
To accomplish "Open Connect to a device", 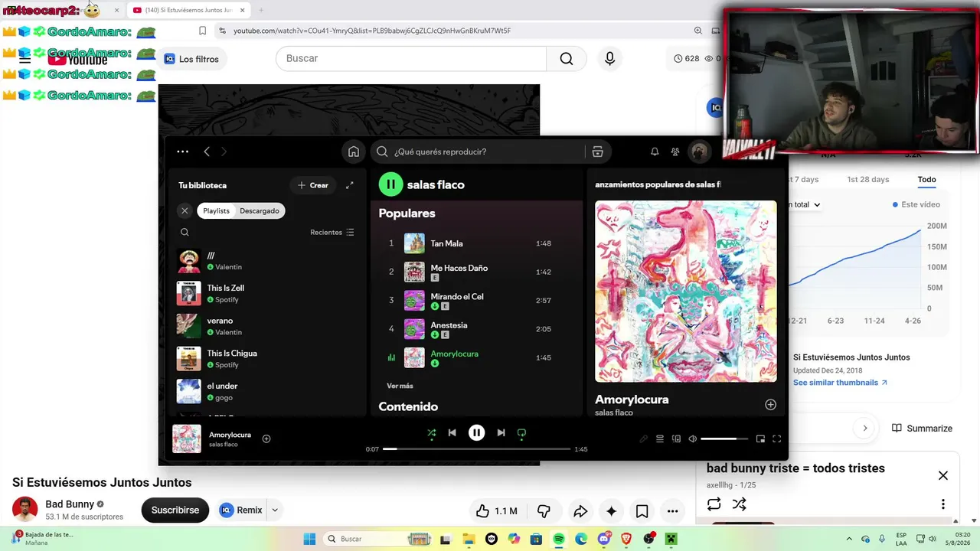I will click(676, 439).
